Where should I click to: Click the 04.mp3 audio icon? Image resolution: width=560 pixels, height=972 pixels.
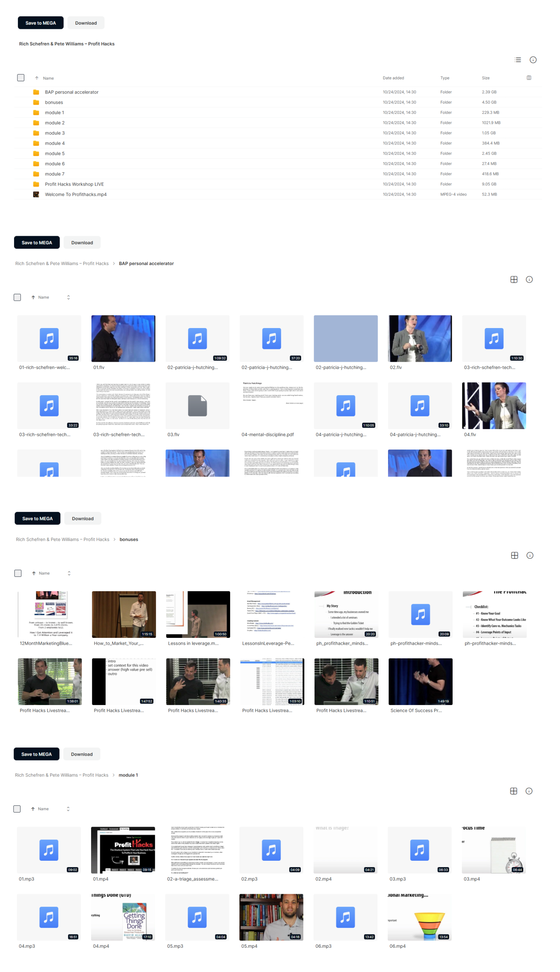click(x=49, y=917)
